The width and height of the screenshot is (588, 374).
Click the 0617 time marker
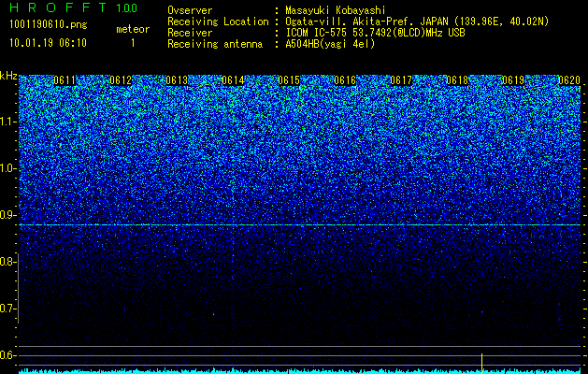point(401,80)
